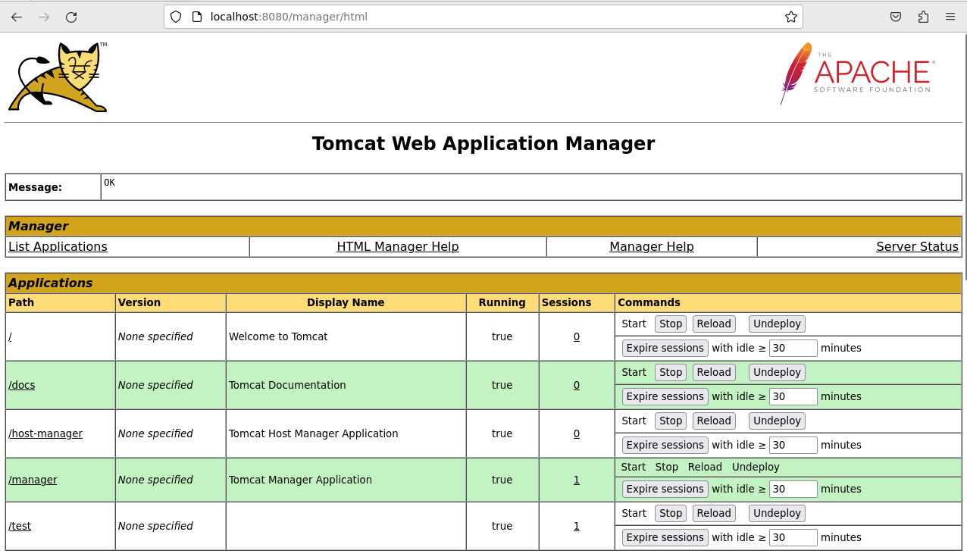Expire sessions for Tomcat Manager Application

(665, 489)
